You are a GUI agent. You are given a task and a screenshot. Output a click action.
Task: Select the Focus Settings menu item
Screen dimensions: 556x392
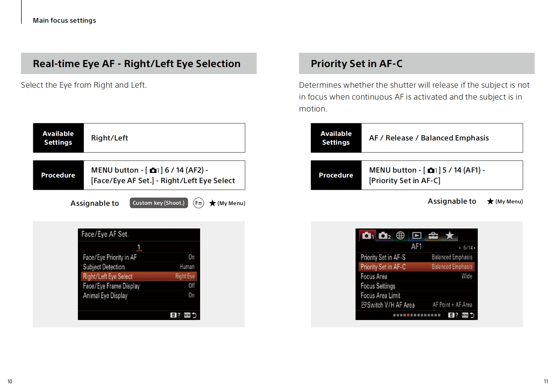[x=378, y=286]
